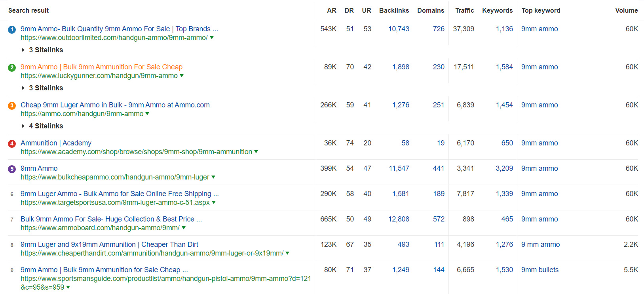Viewport: 644px width, 294px height.
Task: Sort by the UR column header
Action: click(367, 10)
